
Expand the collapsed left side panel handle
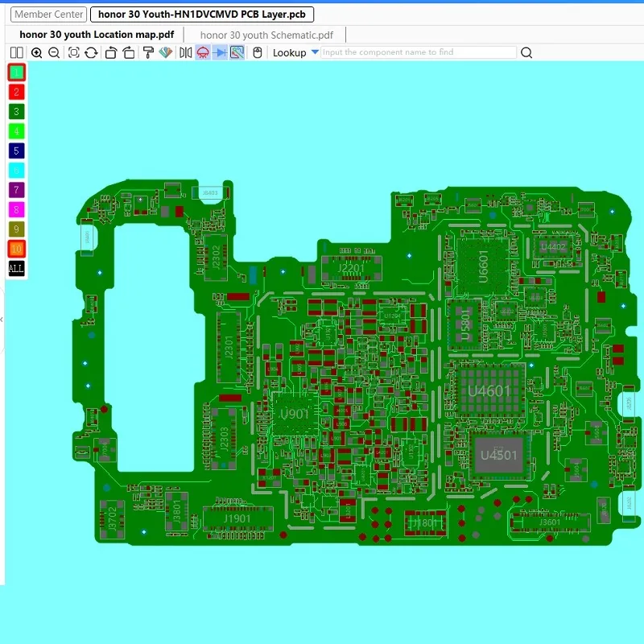pos(2,320)
